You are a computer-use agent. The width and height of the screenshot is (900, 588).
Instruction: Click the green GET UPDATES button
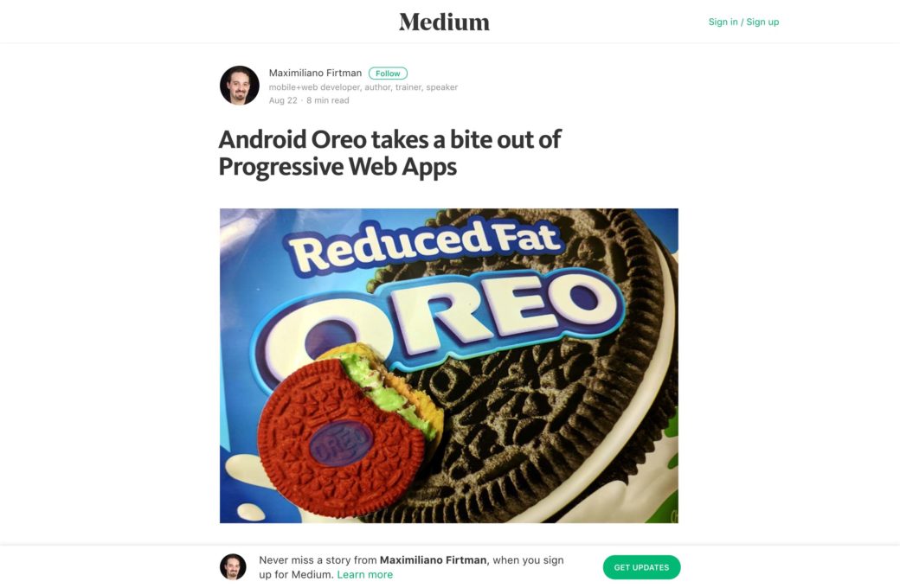pyautogui.click(x=642, y=567)
